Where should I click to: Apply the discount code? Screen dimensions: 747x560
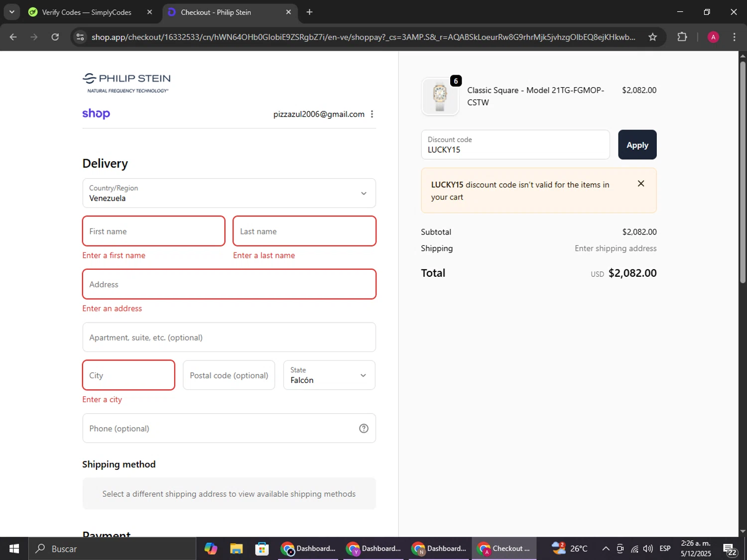coord(637,145)
